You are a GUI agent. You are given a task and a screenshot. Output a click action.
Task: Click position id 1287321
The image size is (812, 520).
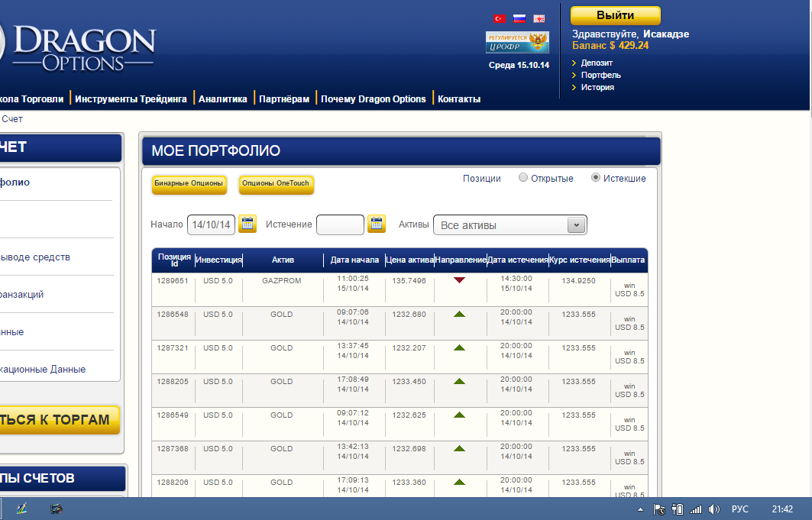click(x=173, y=347)
